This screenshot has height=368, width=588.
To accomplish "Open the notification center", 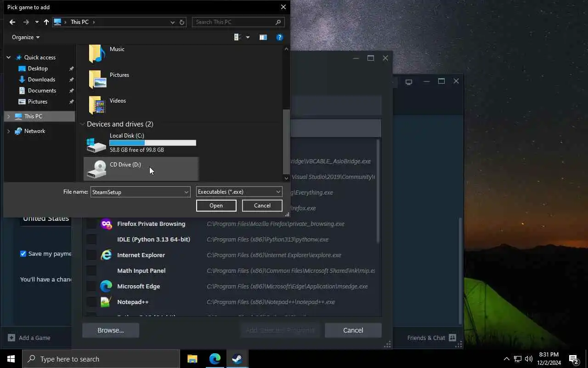I will coord(573,359).
